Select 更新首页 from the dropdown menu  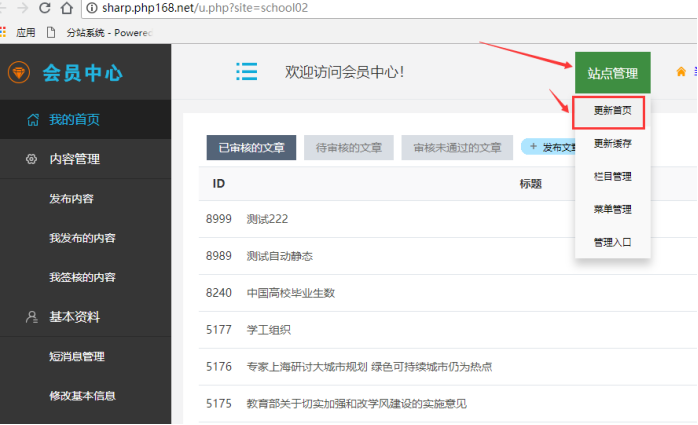(612, 111)
